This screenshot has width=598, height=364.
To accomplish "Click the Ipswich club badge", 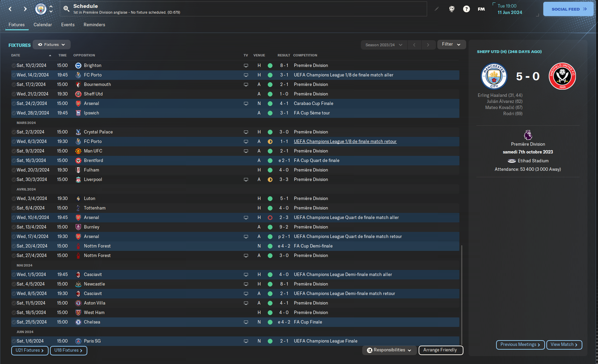I will (78, 113).
